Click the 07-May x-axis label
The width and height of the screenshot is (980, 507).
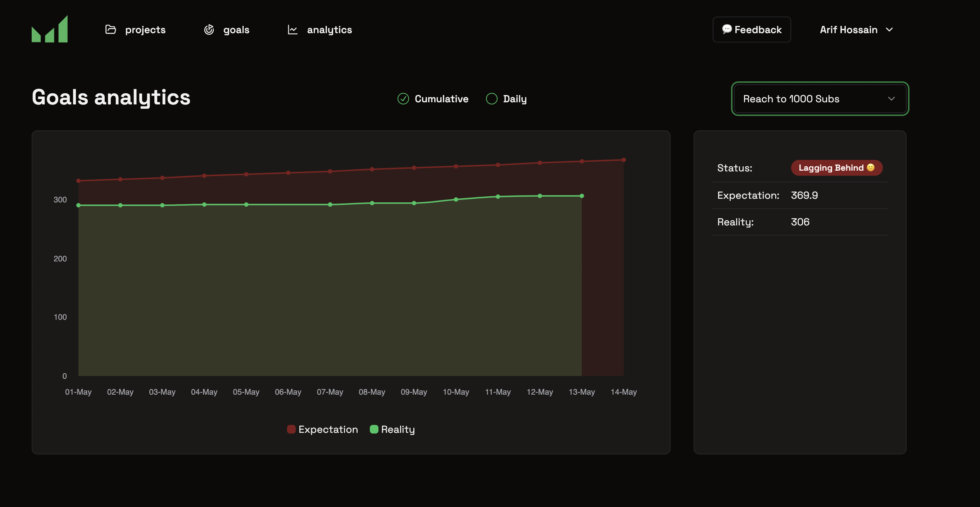(x=330, y=392)
